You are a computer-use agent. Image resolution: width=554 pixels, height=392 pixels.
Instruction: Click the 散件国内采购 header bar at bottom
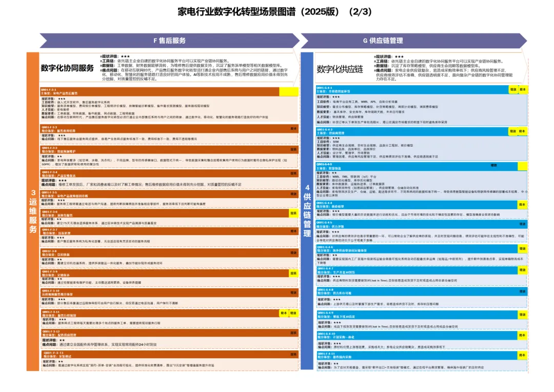click(x=421, y=356)
